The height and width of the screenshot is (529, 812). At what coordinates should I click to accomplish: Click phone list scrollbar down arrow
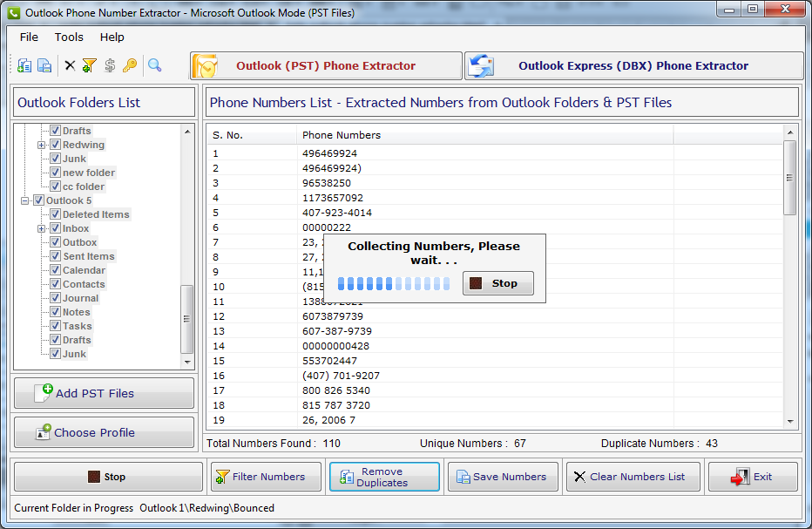[x=790, y=422]
